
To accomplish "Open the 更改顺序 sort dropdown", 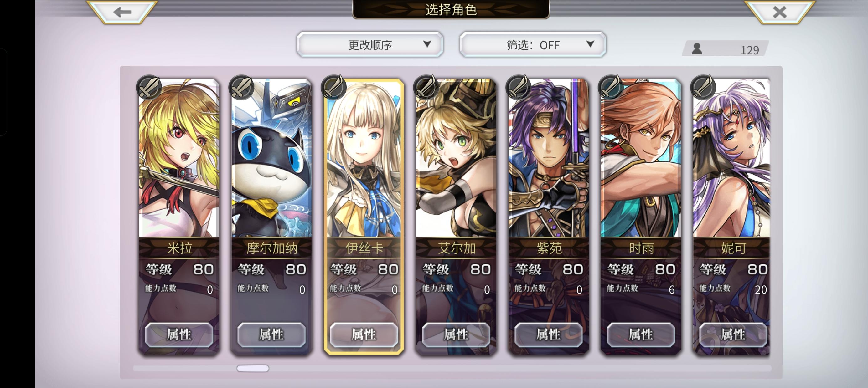I will coord(369,44).
